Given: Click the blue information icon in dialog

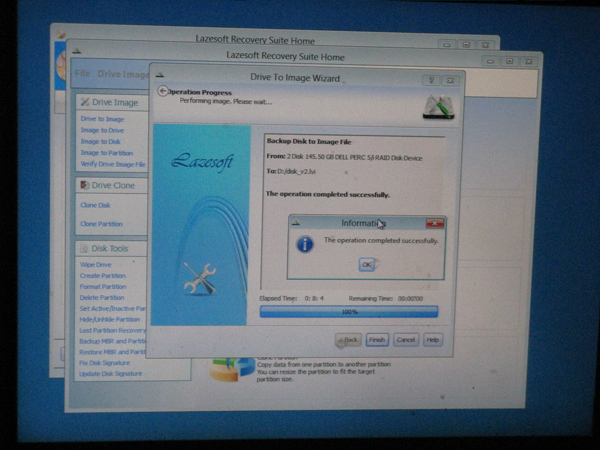Looking at the screenshot, I should tap(305, 245).
